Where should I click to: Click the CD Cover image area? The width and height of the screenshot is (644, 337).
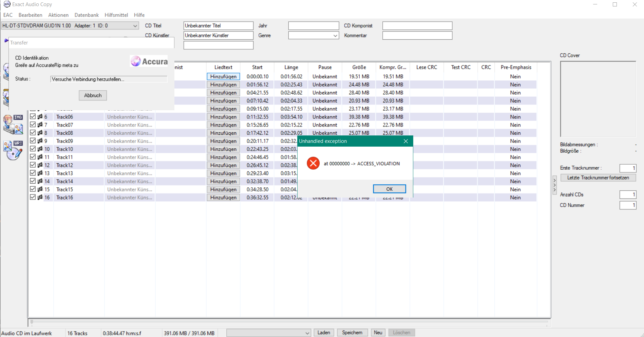coord(598,99)
